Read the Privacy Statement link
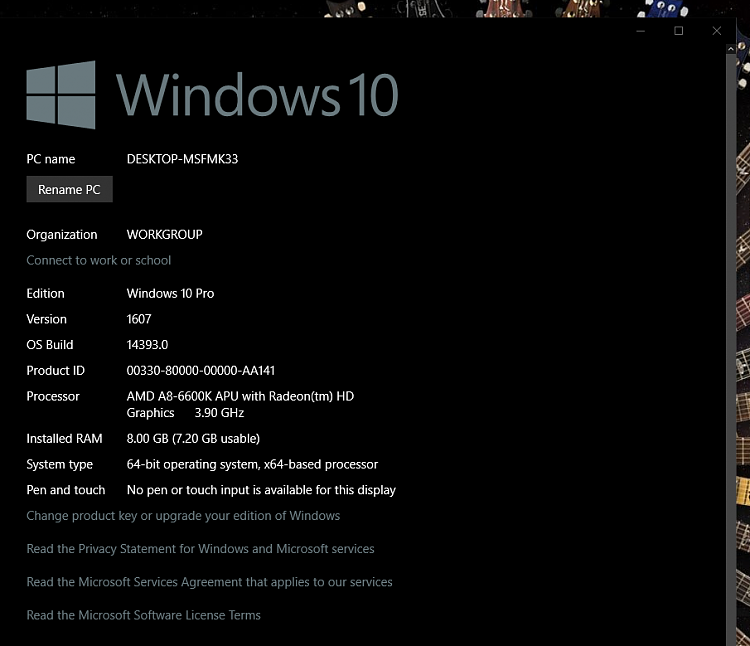 pyautogui.click(x=200, y=548)
